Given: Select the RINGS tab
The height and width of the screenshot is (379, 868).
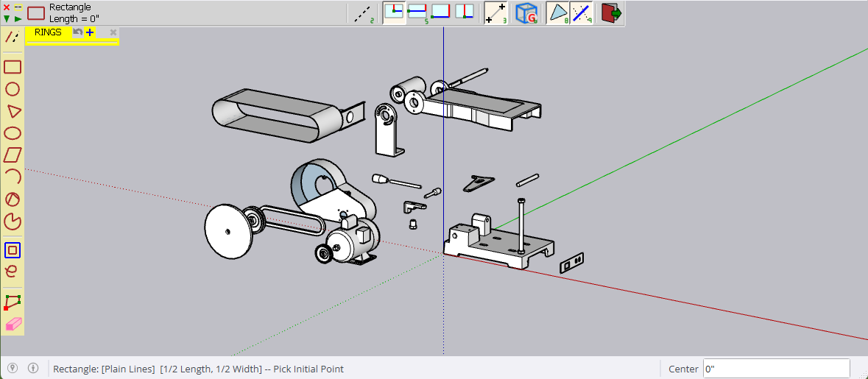Looking at the screenshot, I should coord(48,32).
